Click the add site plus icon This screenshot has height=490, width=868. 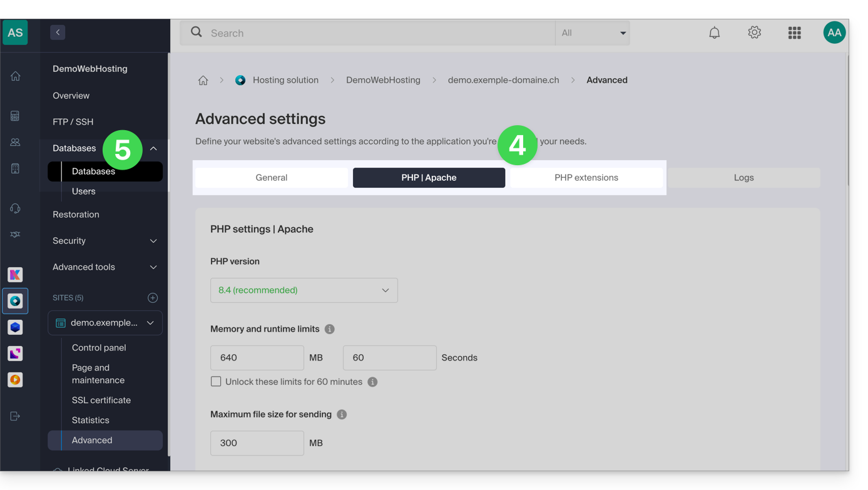coord(153,298)
